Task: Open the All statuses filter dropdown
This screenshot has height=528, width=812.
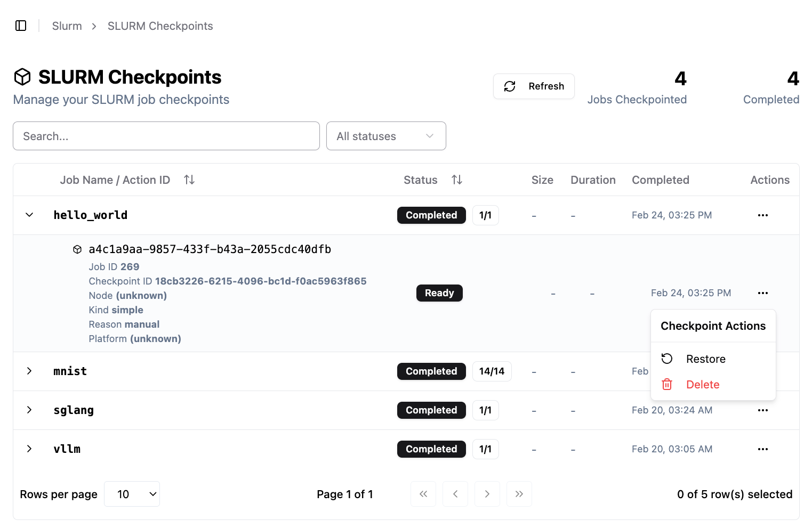Action: 385,136
